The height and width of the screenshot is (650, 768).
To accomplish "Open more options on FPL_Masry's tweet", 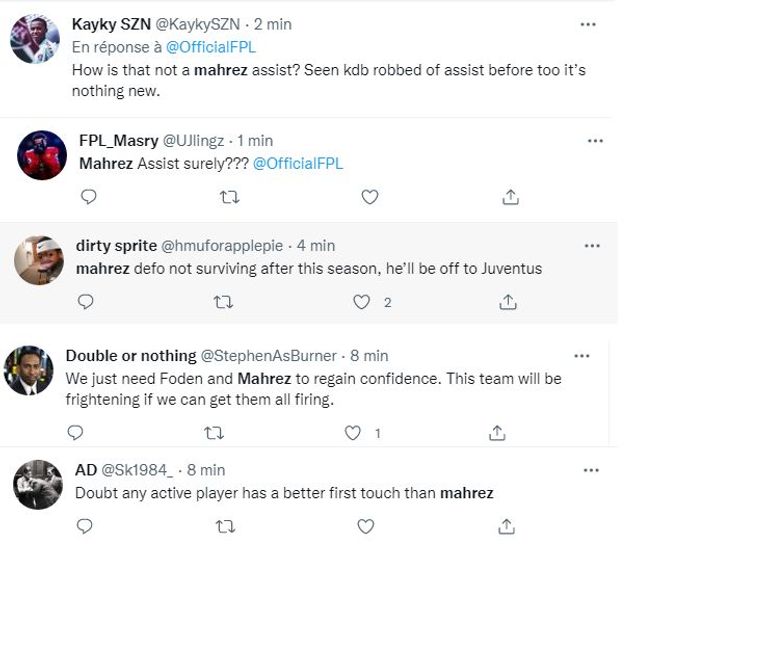I will coord(595,141).
